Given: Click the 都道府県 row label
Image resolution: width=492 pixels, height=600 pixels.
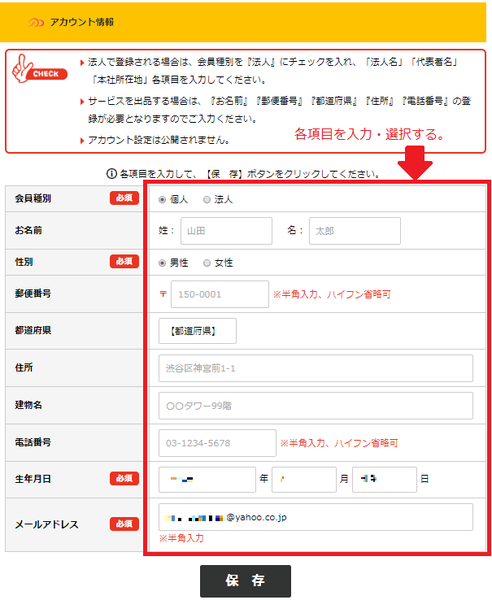Looking at the screenshot, I should 33,331.
